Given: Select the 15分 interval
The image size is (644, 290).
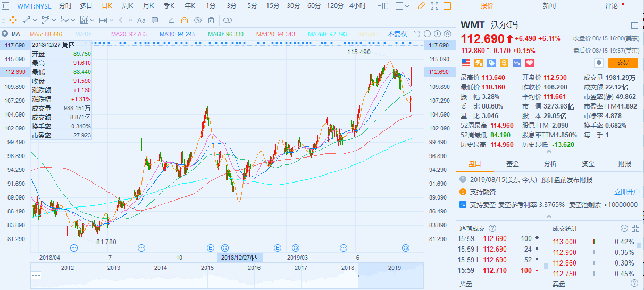Looking at the screenshot, I should (273, 6).
